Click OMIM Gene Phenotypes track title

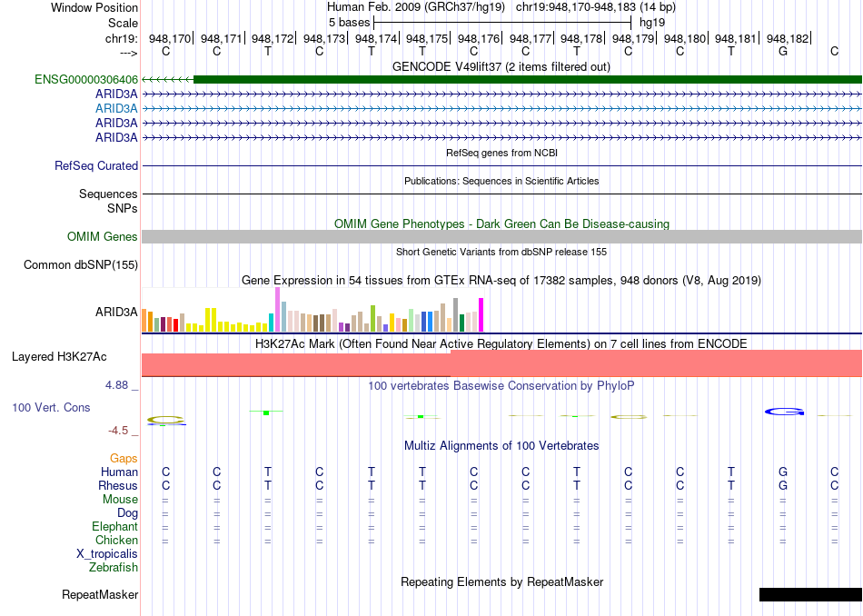tap(502, 224)
